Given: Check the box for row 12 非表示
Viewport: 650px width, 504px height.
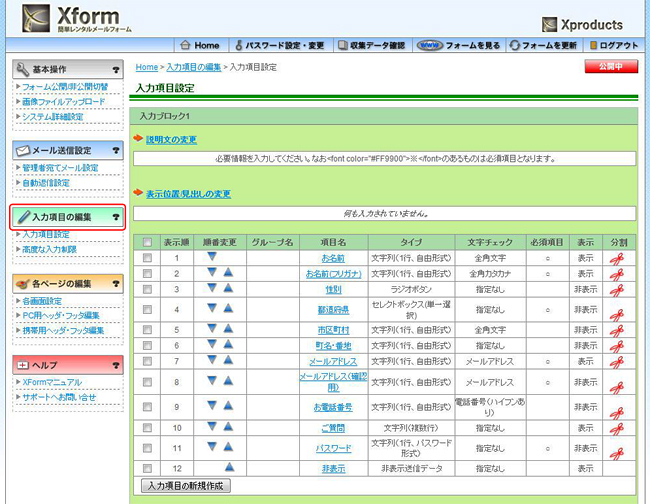Looking at the screenshot, I should [x=147, y=468].
